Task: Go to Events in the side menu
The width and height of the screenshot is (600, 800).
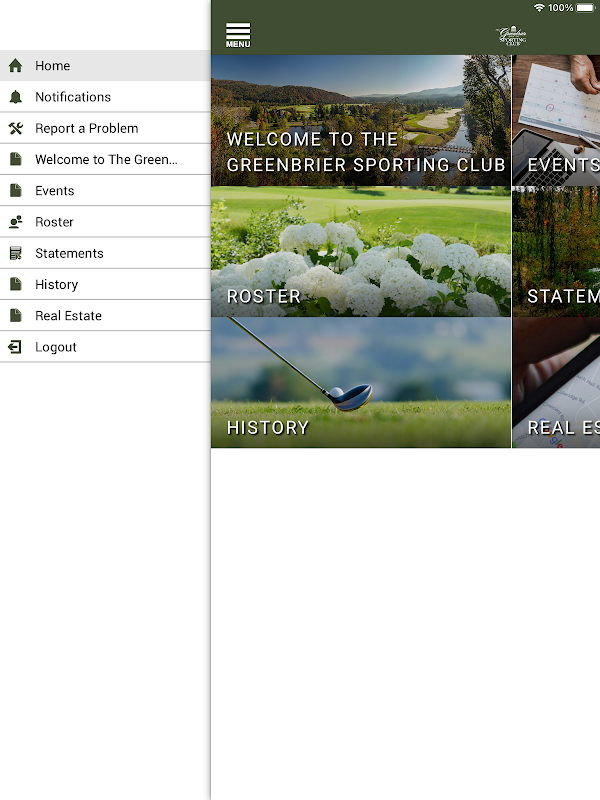Action: [105, 190]
